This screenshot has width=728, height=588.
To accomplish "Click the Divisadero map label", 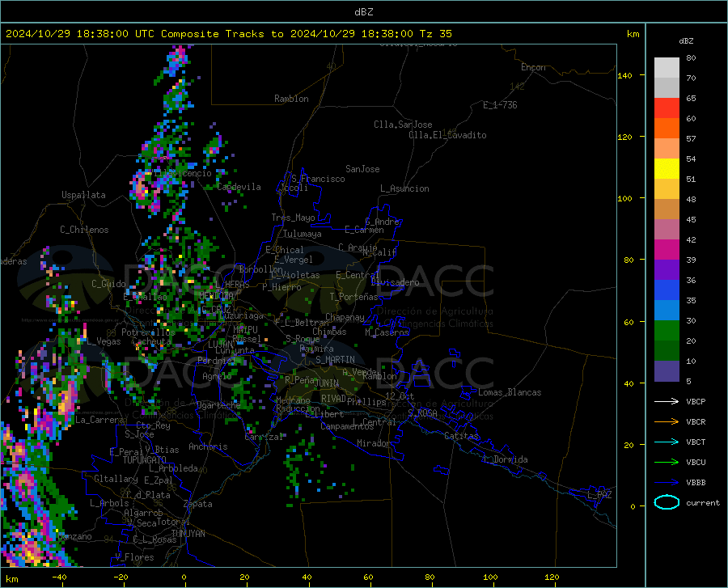I will (395, 282).
